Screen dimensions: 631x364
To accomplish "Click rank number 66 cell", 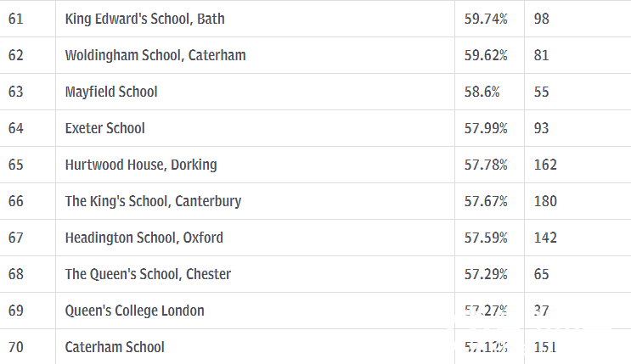I will click(x=28, y=201).
